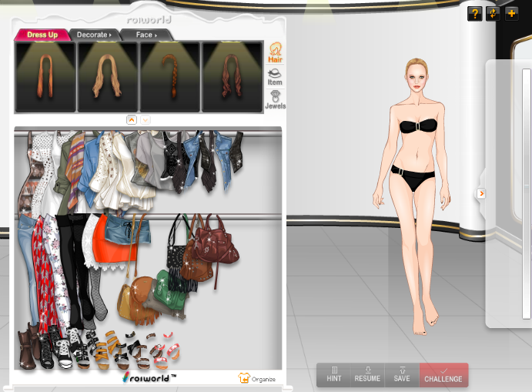Click the question mark help icon

tap(475, 13)
